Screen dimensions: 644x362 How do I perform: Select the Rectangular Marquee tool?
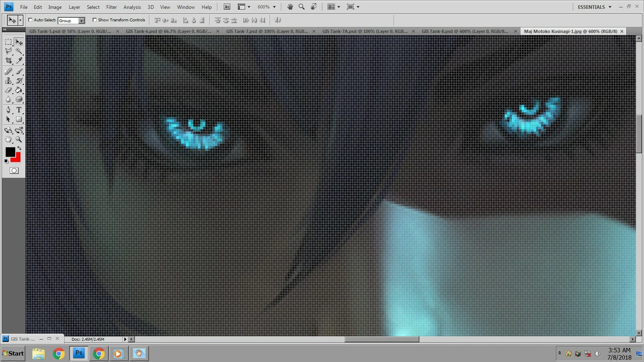8,42
